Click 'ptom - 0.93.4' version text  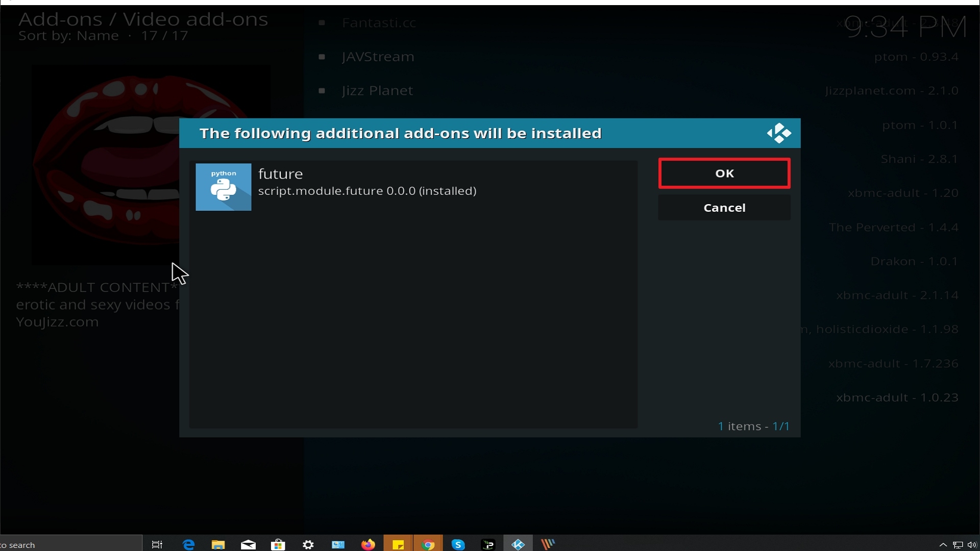click(916, 57)
